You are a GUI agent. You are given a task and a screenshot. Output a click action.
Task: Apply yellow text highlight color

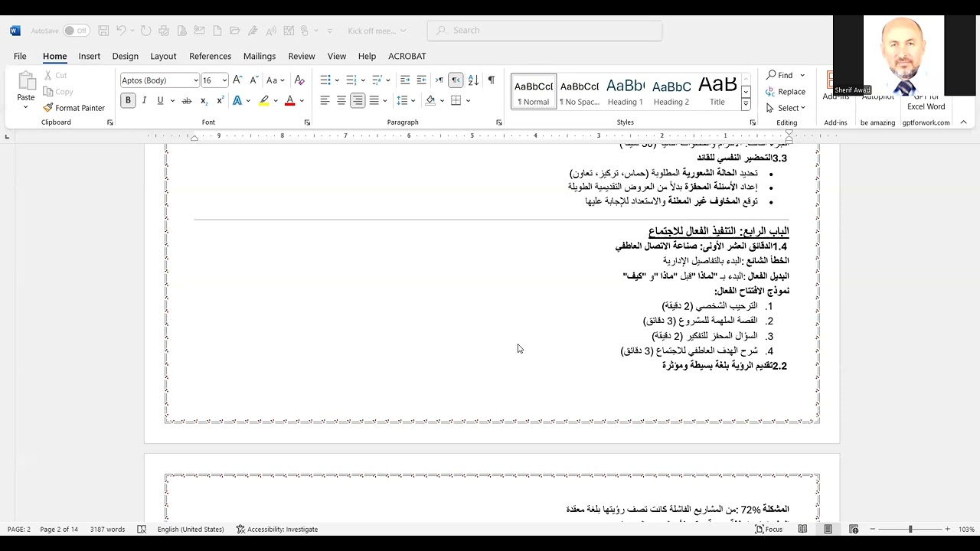coord(264,100)
